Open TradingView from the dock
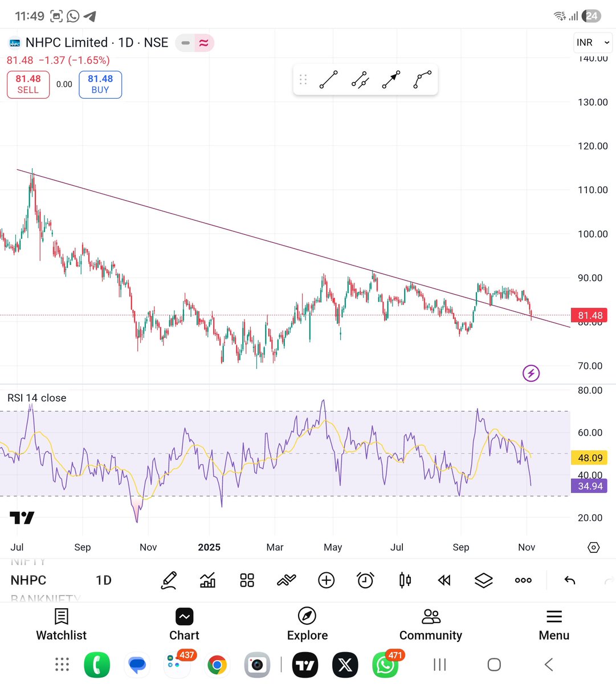The width and height of the screenshot is (616, 684). point(305,665)
